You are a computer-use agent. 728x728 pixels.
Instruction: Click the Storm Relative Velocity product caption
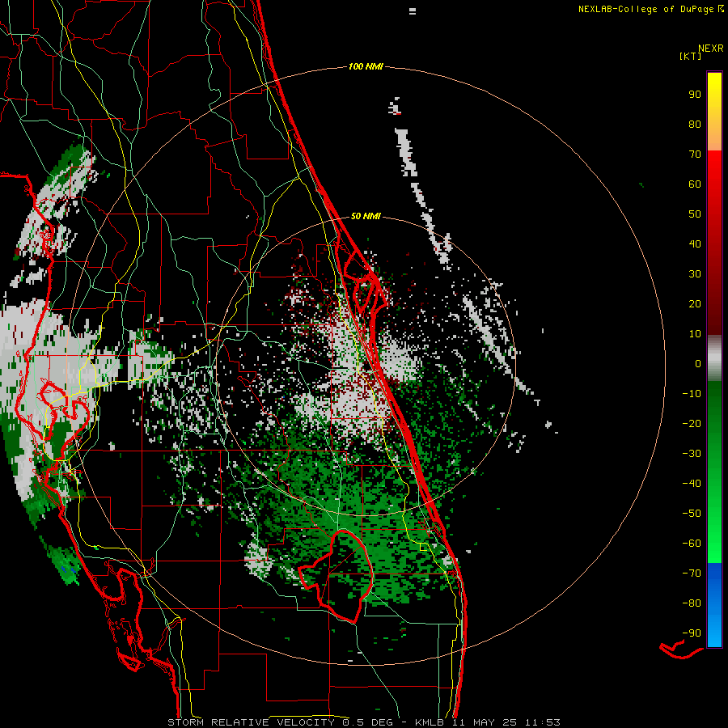point(363,722)
